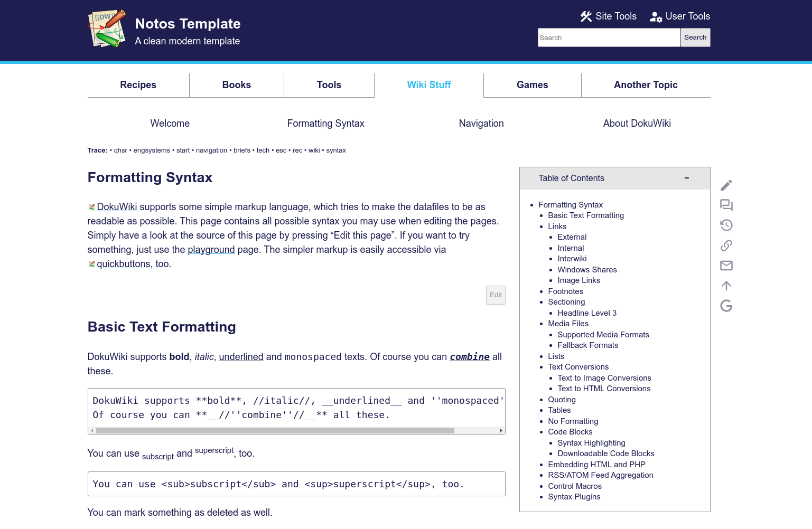Open backlinks chain link icon
The image size is (812, 529).
pos(726,245)
